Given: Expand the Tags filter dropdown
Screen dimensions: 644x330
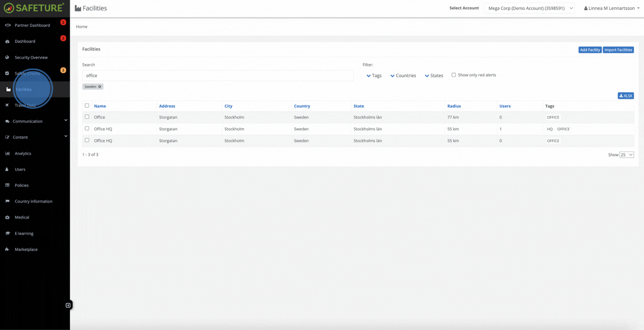Looking at the screenshot, I should (x=374, y=76).
